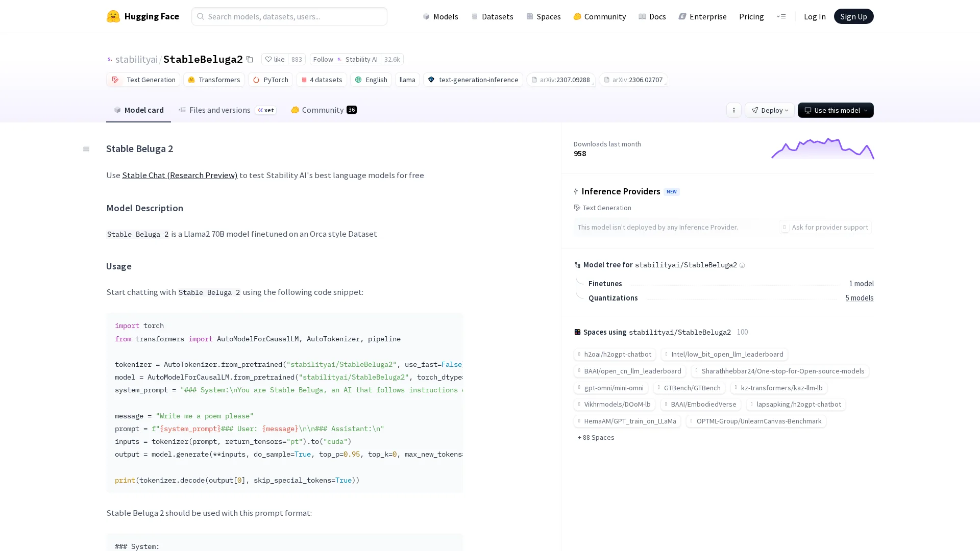Expand the + 88 Spaces list
This screenshot has height=551, width=980.
[596, 438]
